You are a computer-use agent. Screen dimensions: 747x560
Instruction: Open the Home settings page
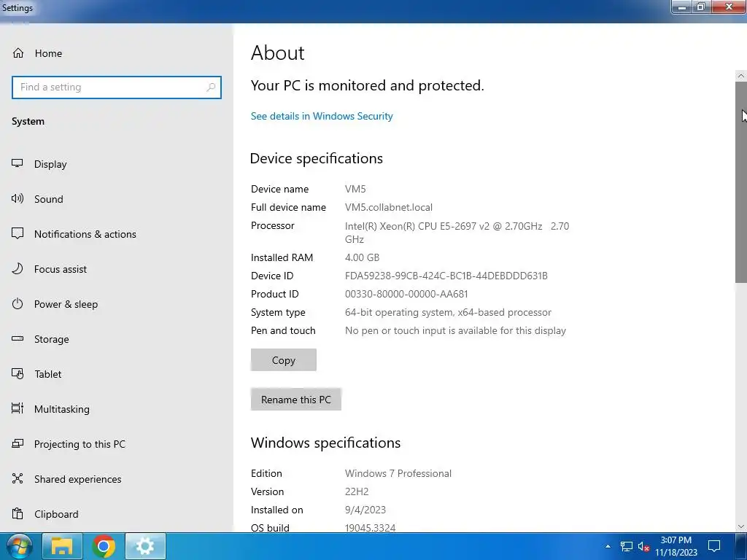37,53
